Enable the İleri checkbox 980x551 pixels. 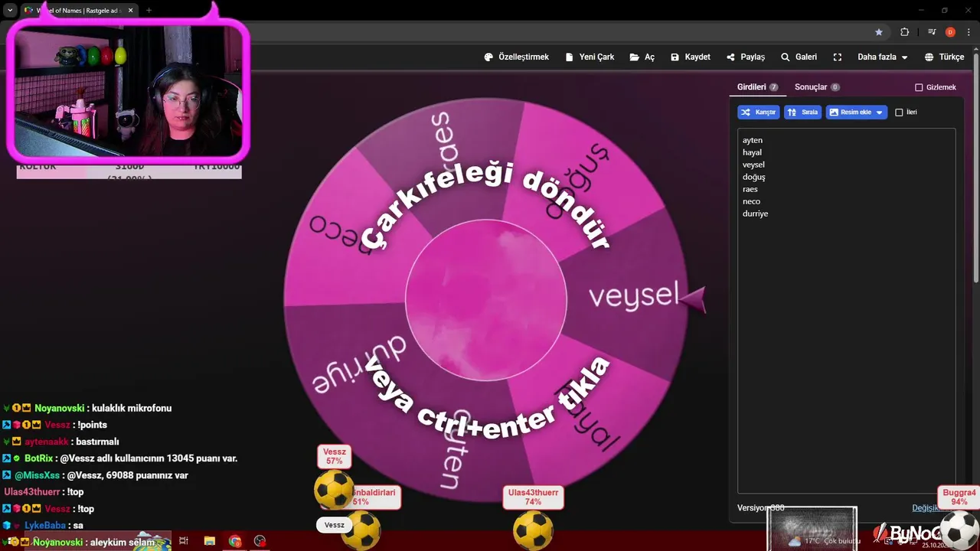899,112
